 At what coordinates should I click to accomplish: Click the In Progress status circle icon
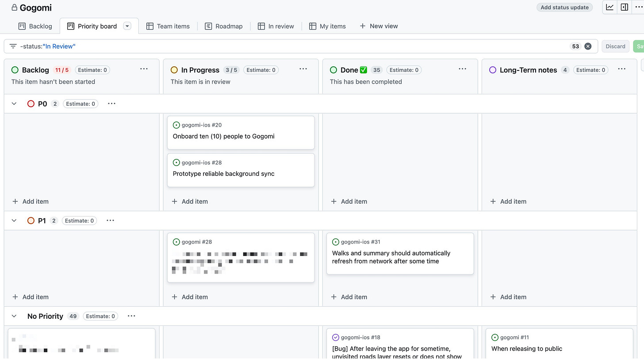[174, 70]
